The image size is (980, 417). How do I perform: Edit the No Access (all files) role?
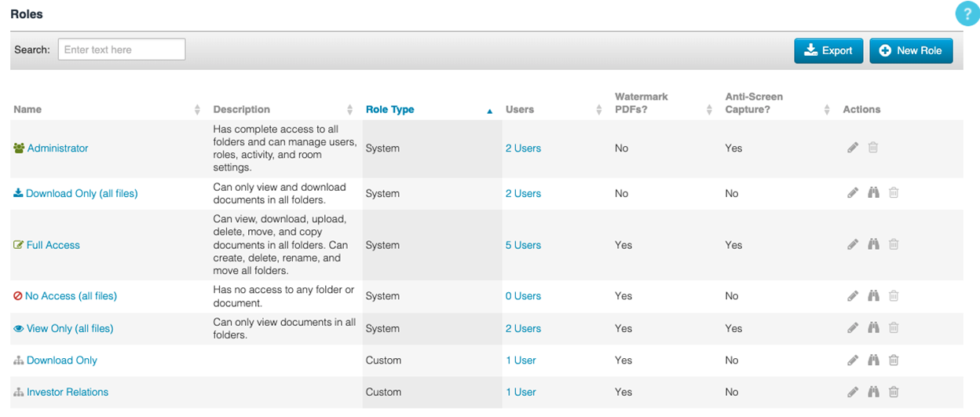click(853, 296)
